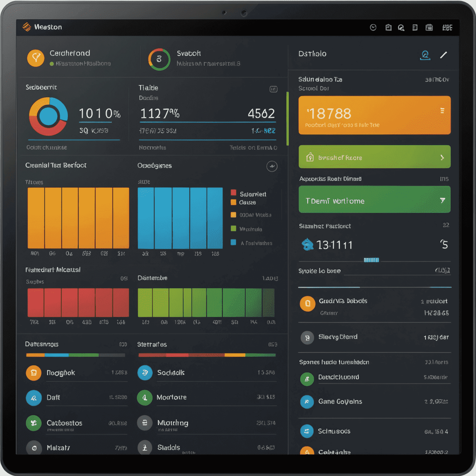The height and width of the screenshot is (476, 476).
Task: Click the Sadidolls list row text
Action: point(171,372)
